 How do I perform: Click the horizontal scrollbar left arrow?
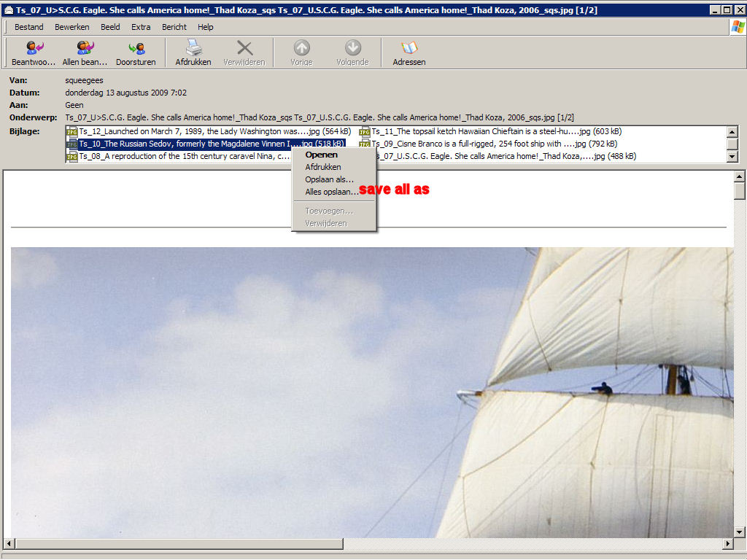[x=9, y=543]
